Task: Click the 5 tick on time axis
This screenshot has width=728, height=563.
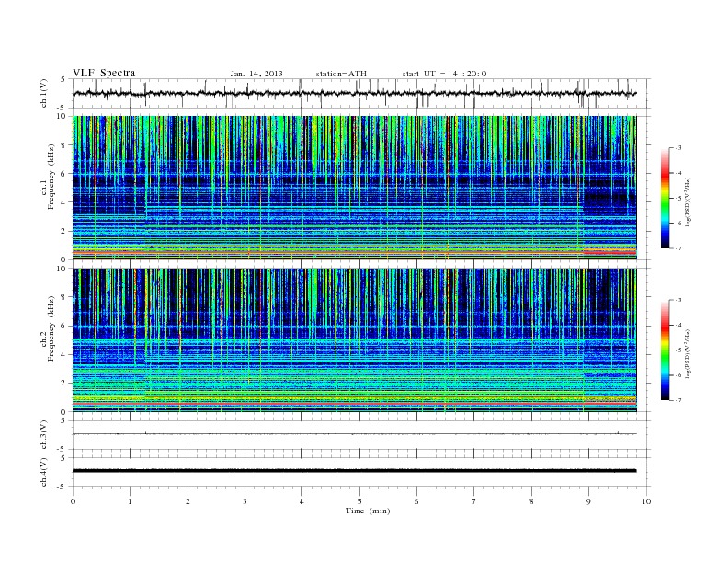Action: click(x=359, y=501)
